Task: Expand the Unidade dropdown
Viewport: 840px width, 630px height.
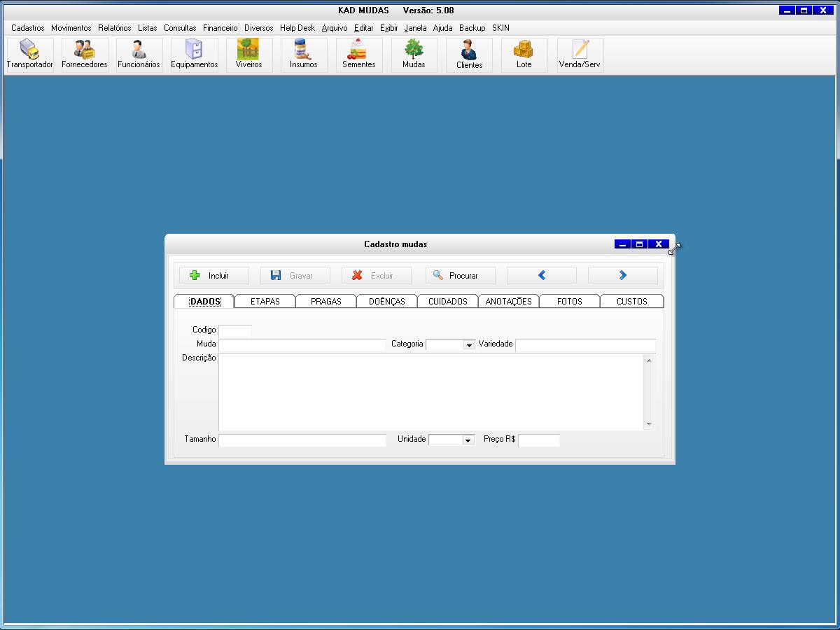Action: (469, 440)
